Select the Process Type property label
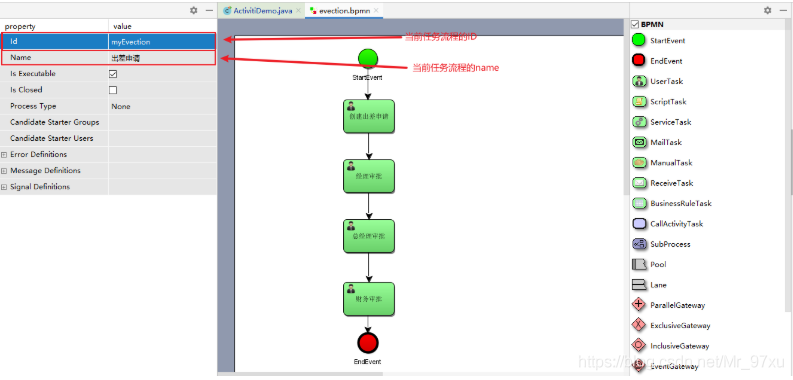Image resolution: width=793 pixels, height=380 pixels. 33,106
